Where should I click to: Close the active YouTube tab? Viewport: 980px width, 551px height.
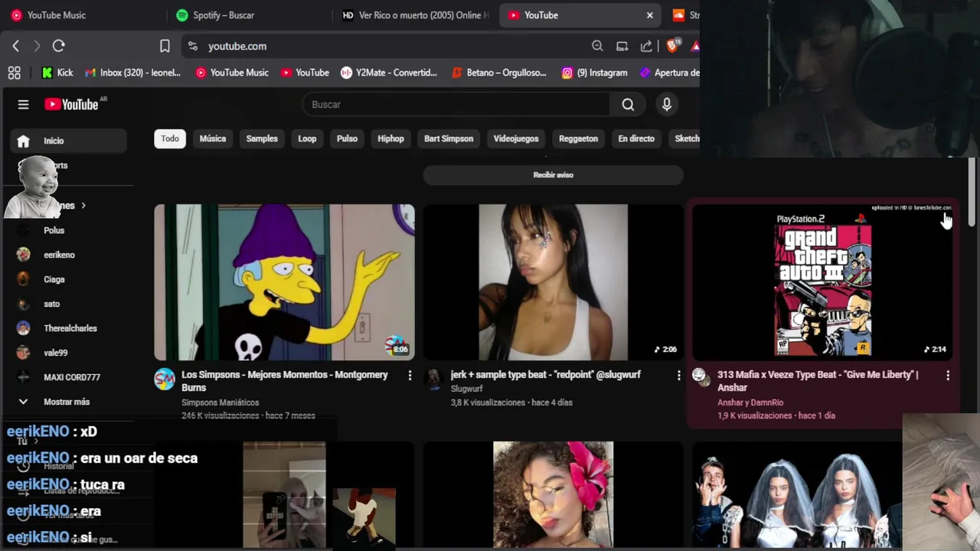coord(650,15)
